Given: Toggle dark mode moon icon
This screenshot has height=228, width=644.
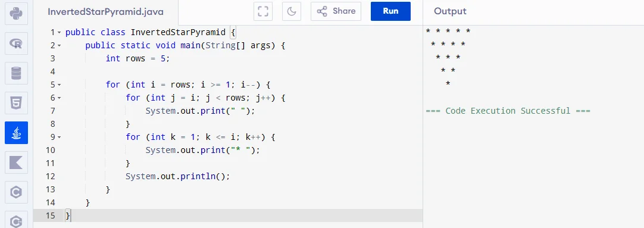Looking at the screenshot, I should [x=292, y=11].
